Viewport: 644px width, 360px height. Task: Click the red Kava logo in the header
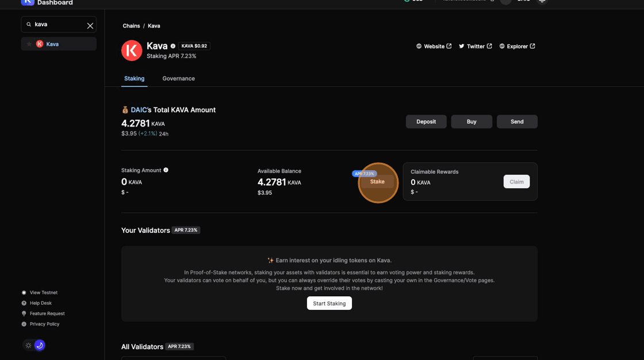(x=132, y=51)
